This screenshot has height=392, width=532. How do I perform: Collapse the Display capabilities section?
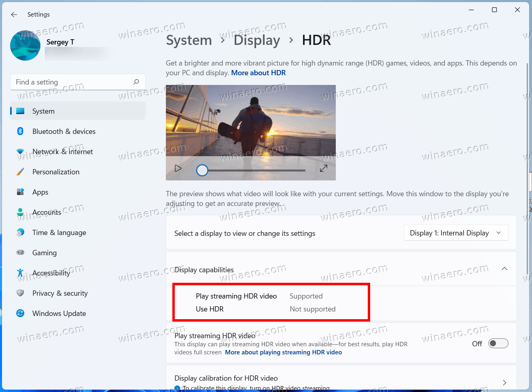(504, 269)
